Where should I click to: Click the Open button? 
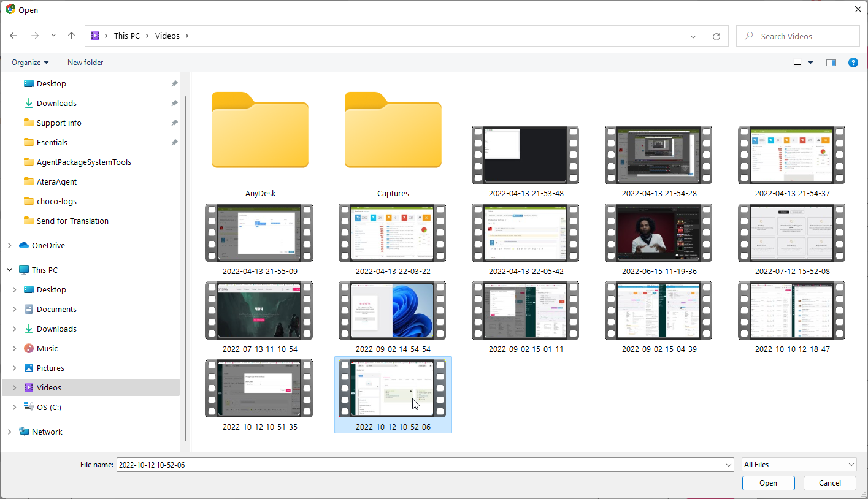pyautogui.click(x=768, y=483)
